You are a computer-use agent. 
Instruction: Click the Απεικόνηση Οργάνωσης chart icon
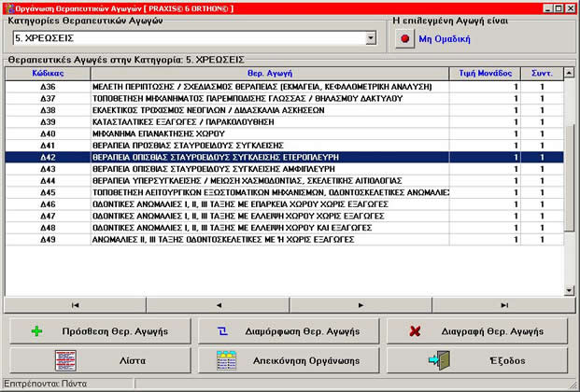(x=226, y=360)
